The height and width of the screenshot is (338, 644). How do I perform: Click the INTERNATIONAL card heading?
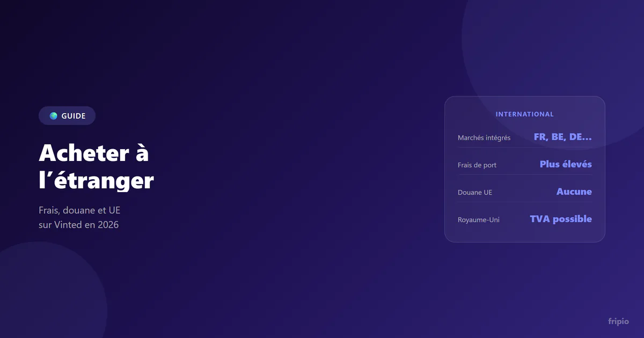525,114
